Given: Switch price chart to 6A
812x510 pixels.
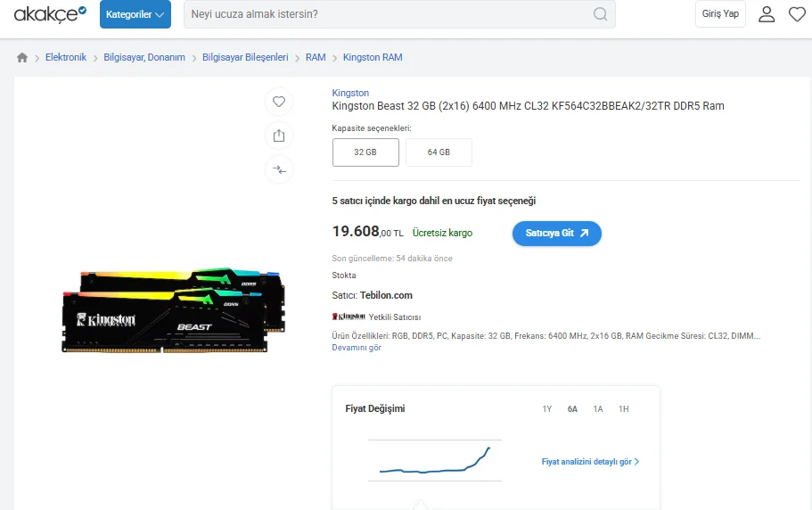Looking at the screenshot, I should (572, 409).
